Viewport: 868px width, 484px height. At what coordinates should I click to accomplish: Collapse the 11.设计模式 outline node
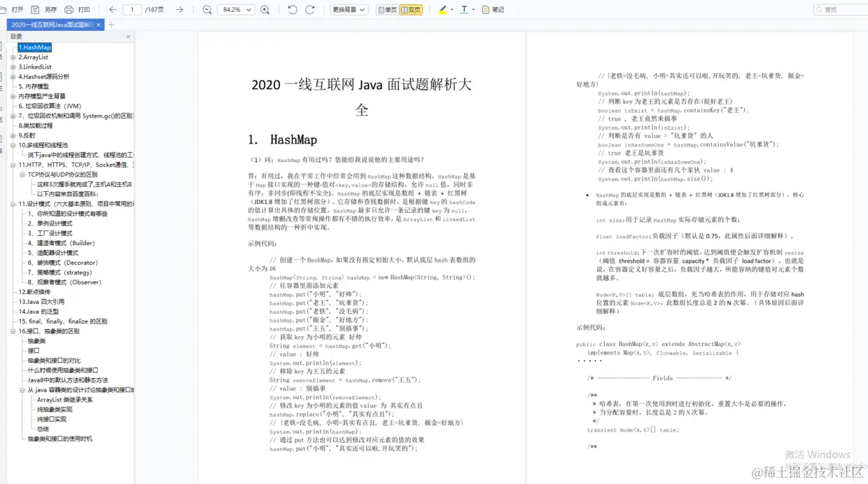pos(13,205)
